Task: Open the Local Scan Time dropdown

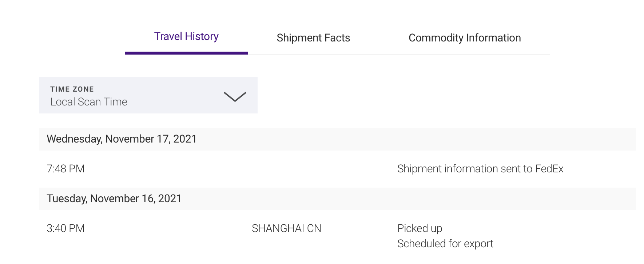Action: click(89, 102)
